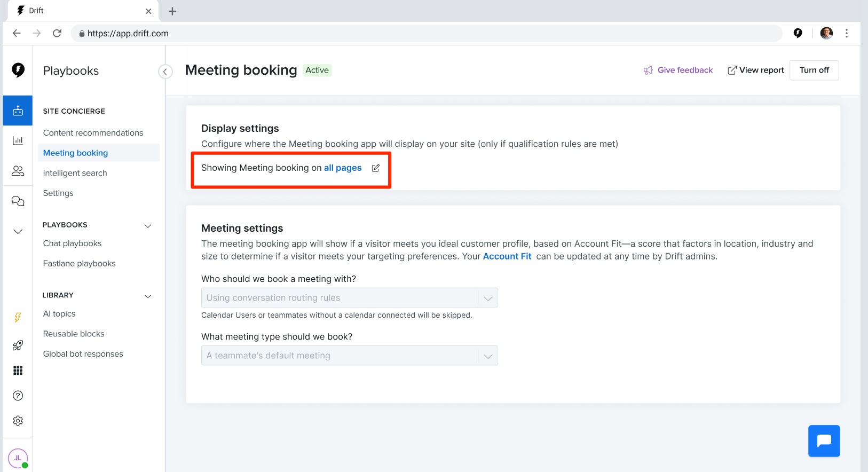Click the JL user avatar
Image resolution: width=868 pixels, height=472 pixels.
tap(18, 458)
